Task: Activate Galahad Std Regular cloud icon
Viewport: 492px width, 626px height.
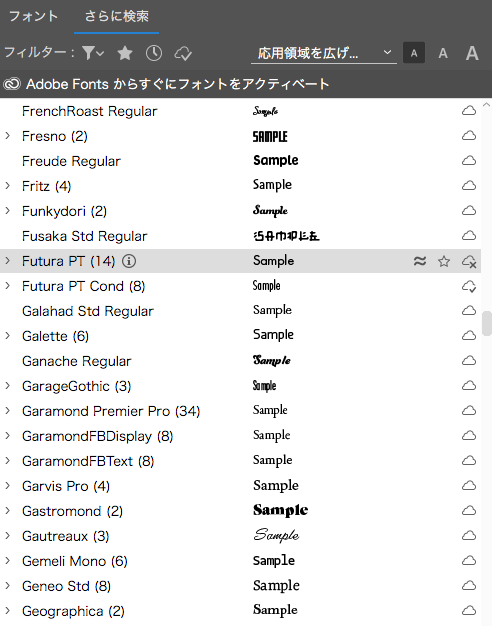Action: point(469,311)
